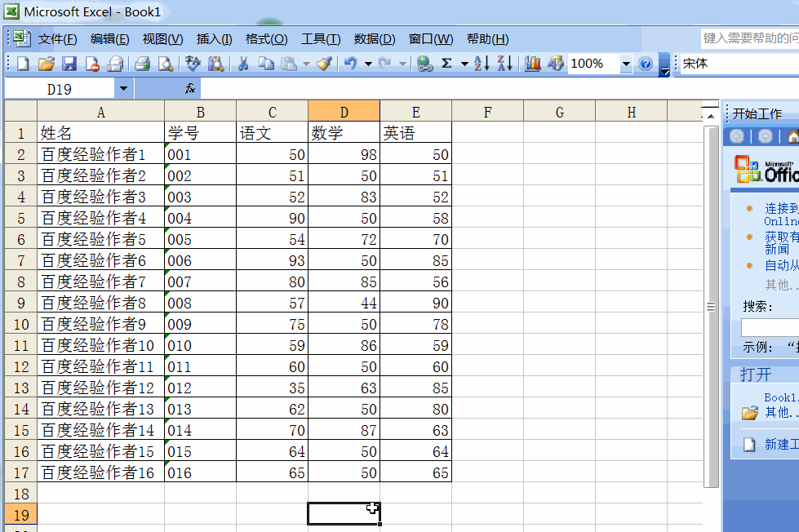
Task: Open Excel Help question mark icon
Action: [645, 64]
